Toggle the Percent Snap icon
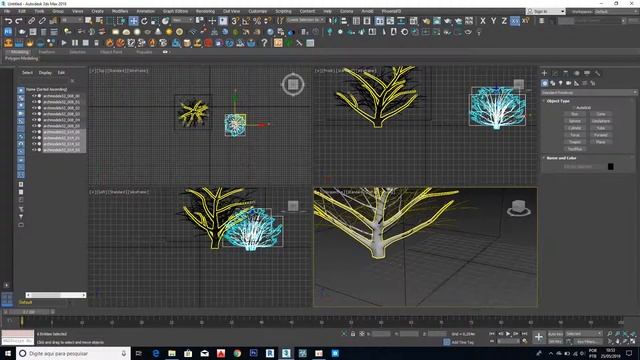The image size is (640, 360). click(257, 21)
